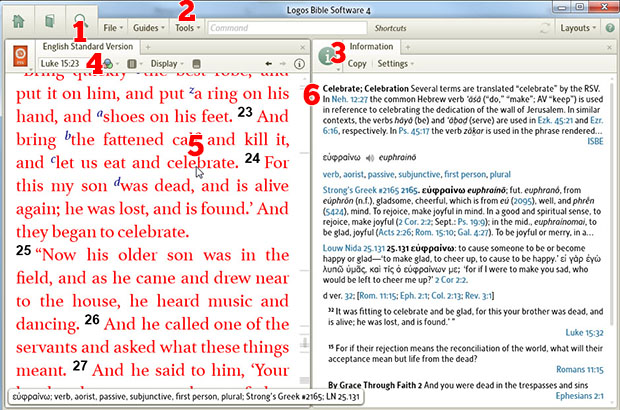Open the Louw Nida 25.131 link

(x=353, y=248)
